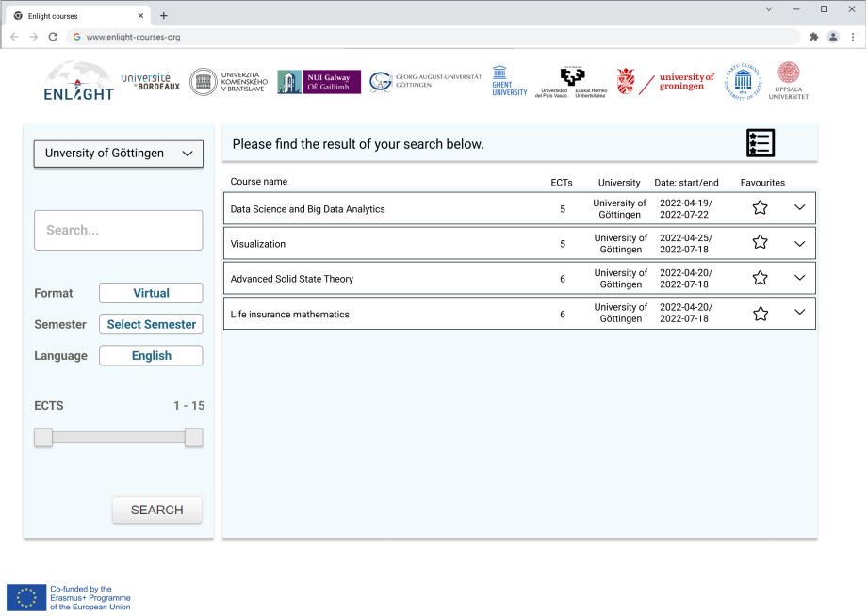Select the Enlight courses browser tab

[x=75, y=16]
